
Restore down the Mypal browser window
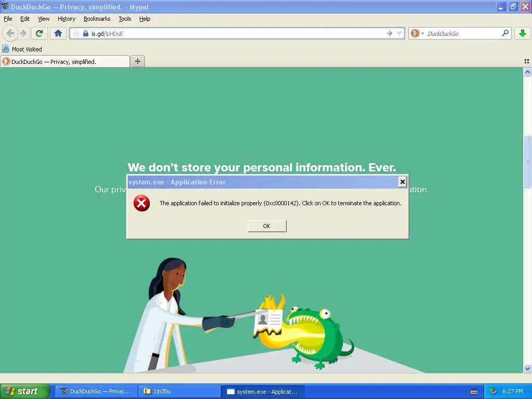click(513, 6)
